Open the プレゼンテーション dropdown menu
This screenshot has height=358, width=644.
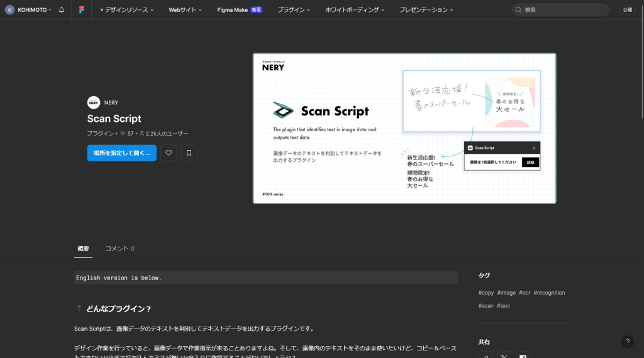[x=426, y=10]
